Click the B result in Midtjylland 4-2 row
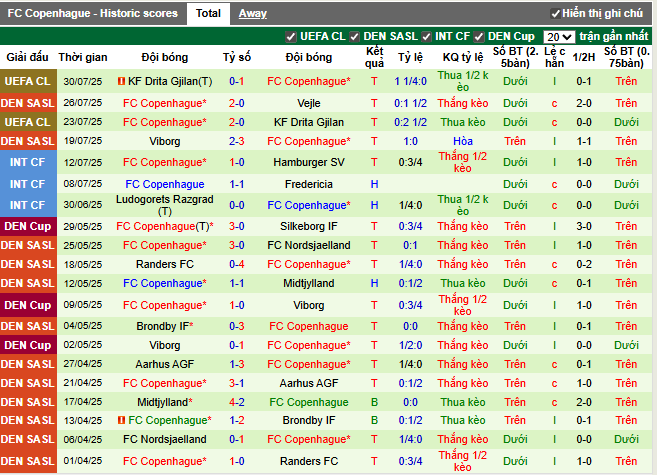657x475 pixels. point(375,402)
